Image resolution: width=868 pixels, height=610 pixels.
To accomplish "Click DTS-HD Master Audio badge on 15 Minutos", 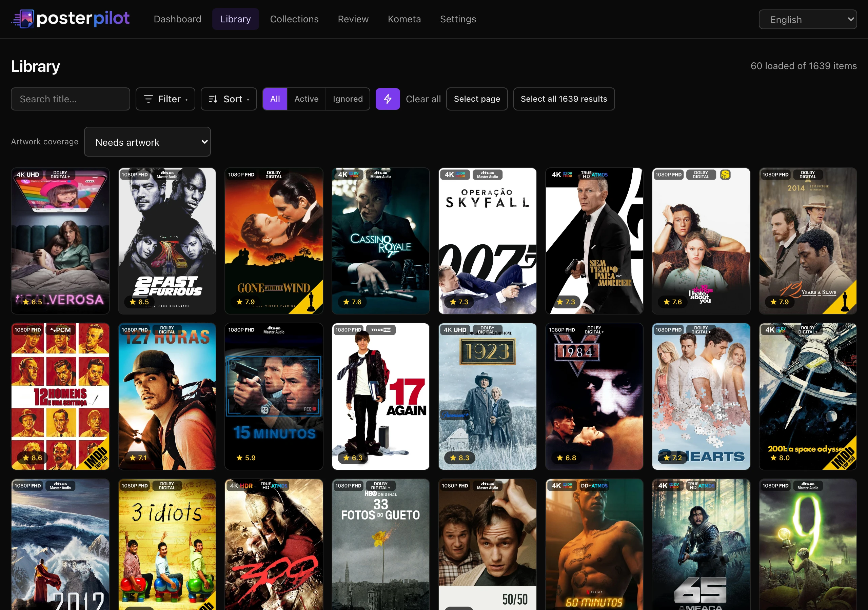I will 274,330.
